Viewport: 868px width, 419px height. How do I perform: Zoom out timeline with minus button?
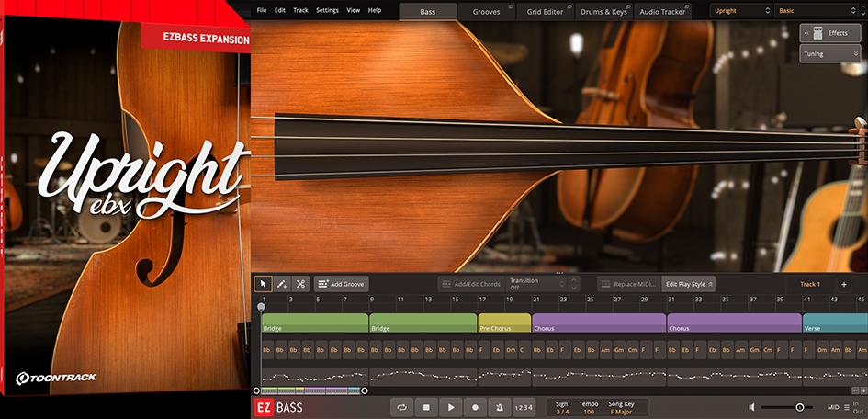[855, 391]
